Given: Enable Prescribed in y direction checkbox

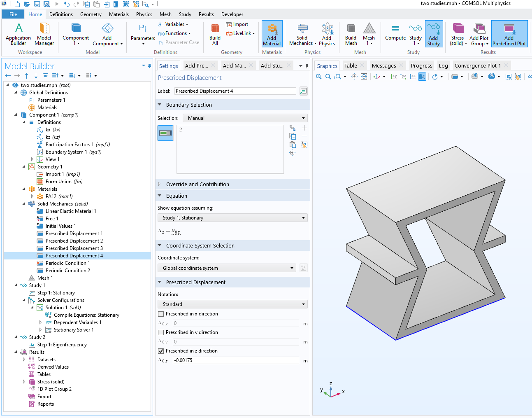Looking at the screenshot, I should coord(161,332).
